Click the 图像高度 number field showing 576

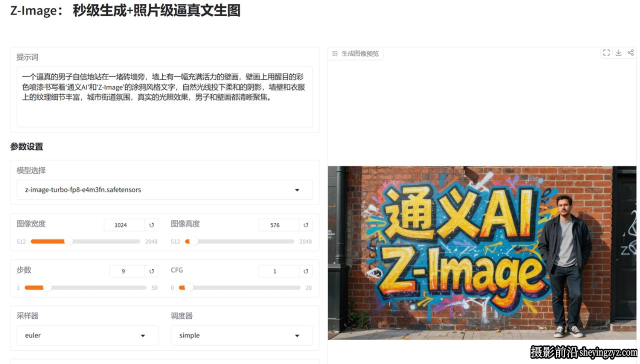(278, 225)
